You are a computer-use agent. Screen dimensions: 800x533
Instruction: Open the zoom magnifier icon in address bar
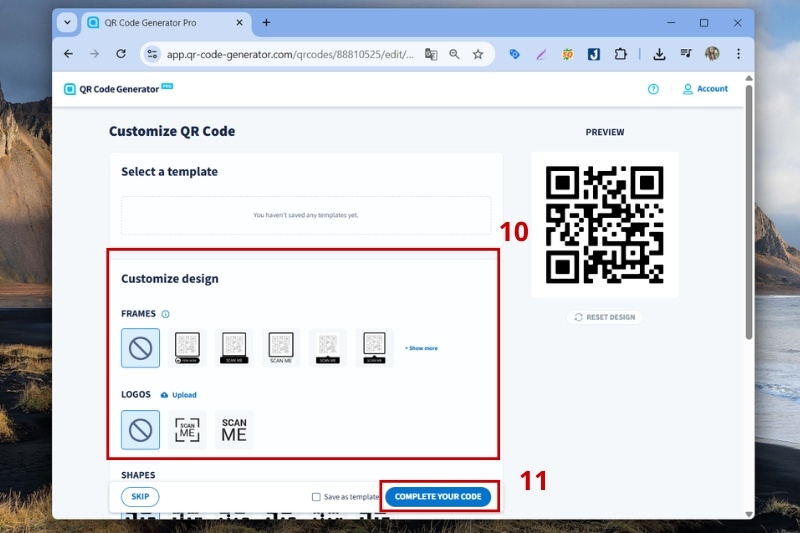click(454, 54)
